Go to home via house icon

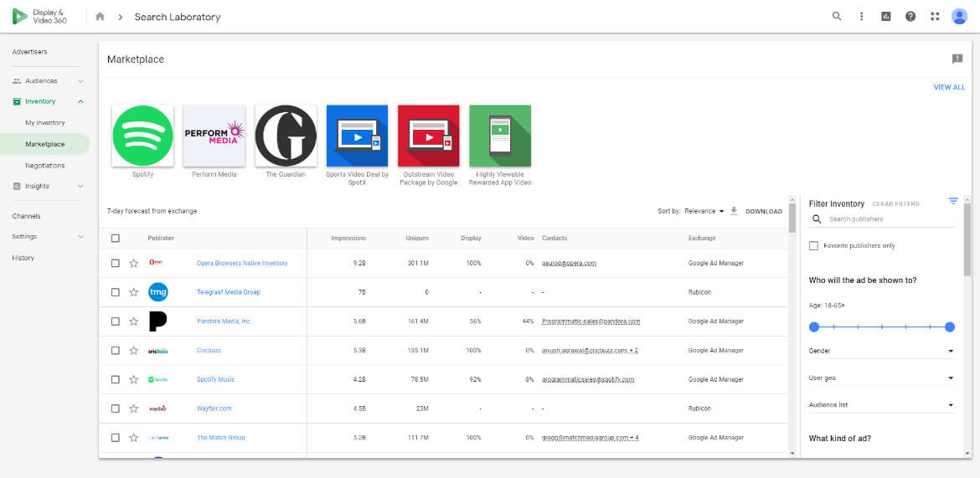click(x=100, y=17)
